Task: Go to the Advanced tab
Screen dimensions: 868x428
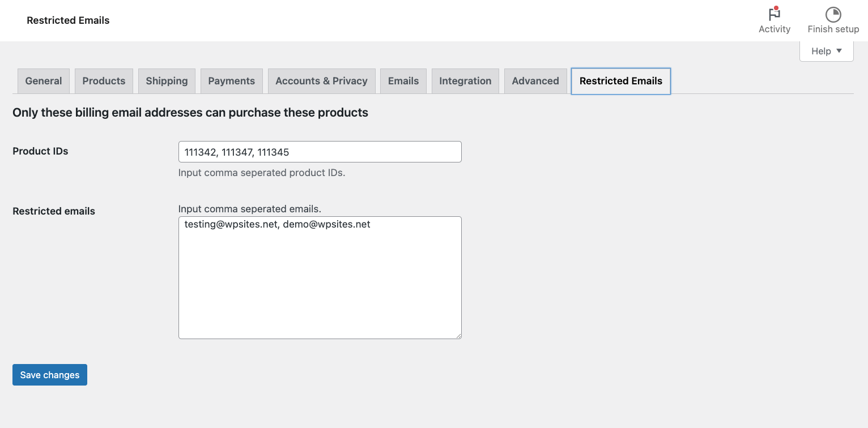Action: pyautogui.click(x=535, y=81)
